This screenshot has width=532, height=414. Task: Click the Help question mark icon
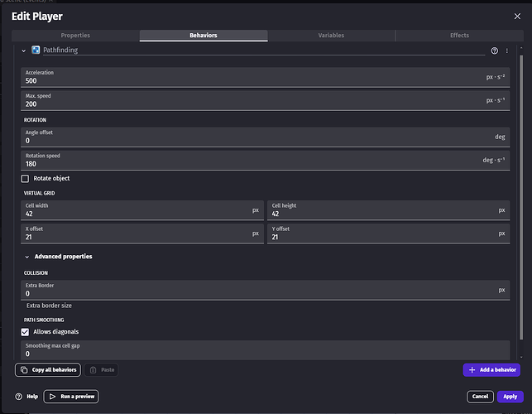[19, 397]
